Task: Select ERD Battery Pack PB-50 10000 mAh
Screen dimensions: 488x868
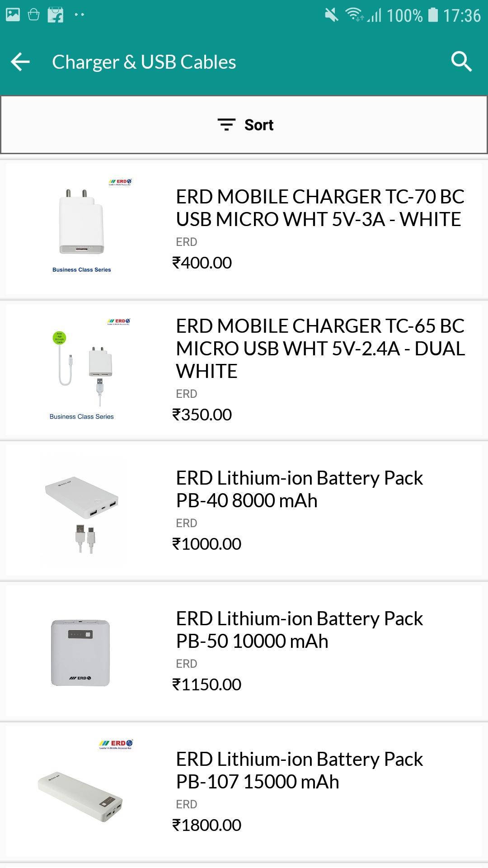Action: (299, 630)
